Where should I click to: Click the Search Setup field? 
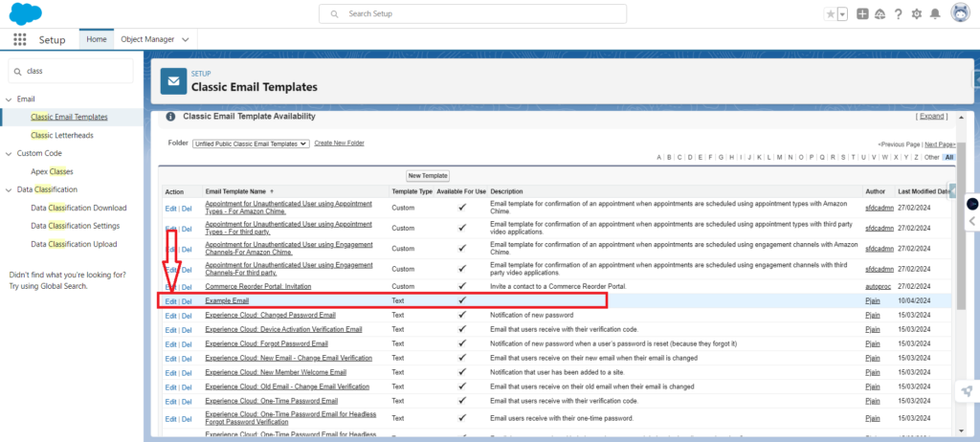point(473,14)
